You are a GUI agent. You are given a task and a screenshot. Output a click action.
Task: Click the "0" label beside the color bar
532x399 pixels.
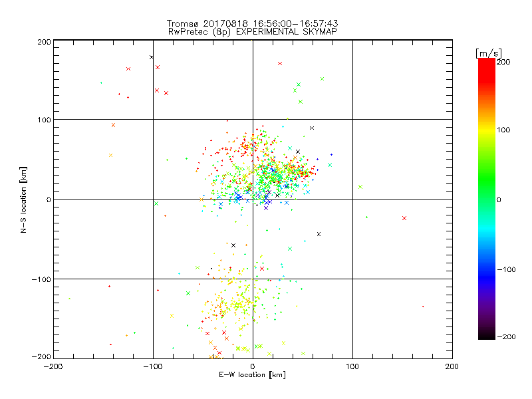click(x=499, y=200)
